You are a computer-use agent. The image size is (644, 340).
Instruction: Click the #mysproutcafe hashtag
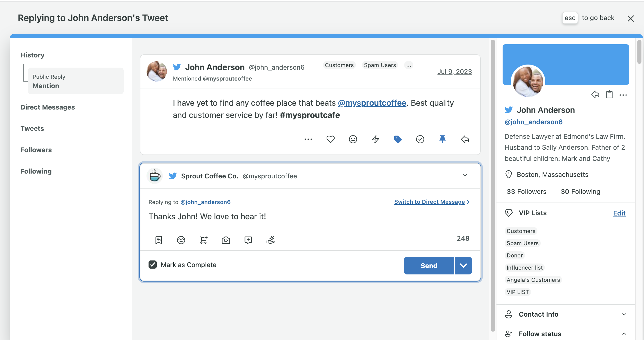[310, 115]
